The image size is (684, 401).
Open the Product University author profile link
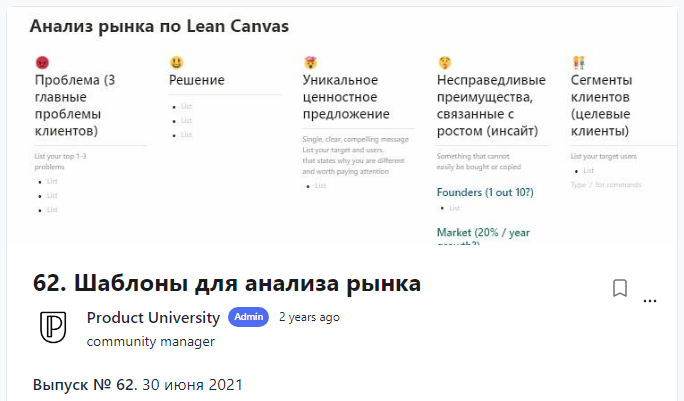click(x=153, y=318)
